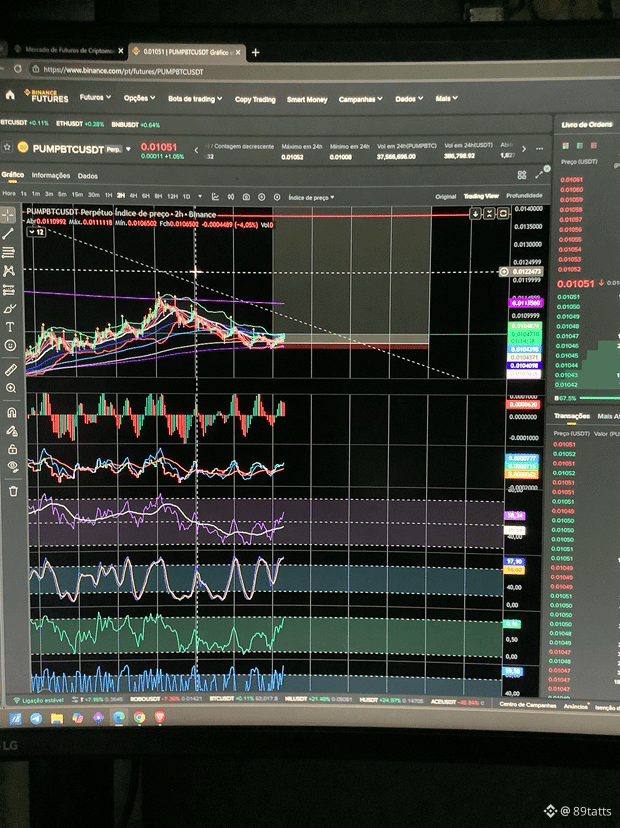Select the Original chart view
620x828 pixels.
pos(446,196)
